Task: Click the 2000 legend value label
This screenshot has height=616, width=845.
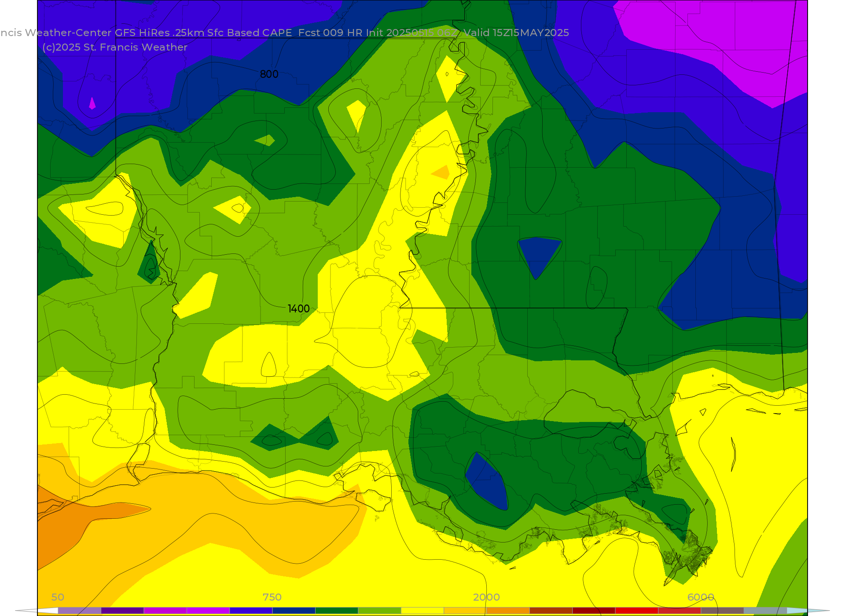Action: [486, 597]
